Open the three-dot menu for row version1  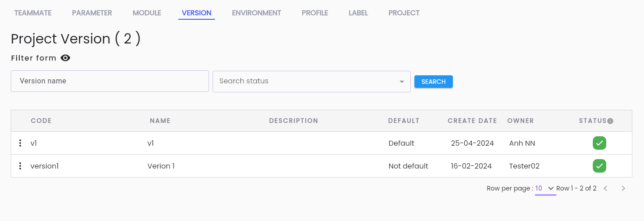coord(20,166)
